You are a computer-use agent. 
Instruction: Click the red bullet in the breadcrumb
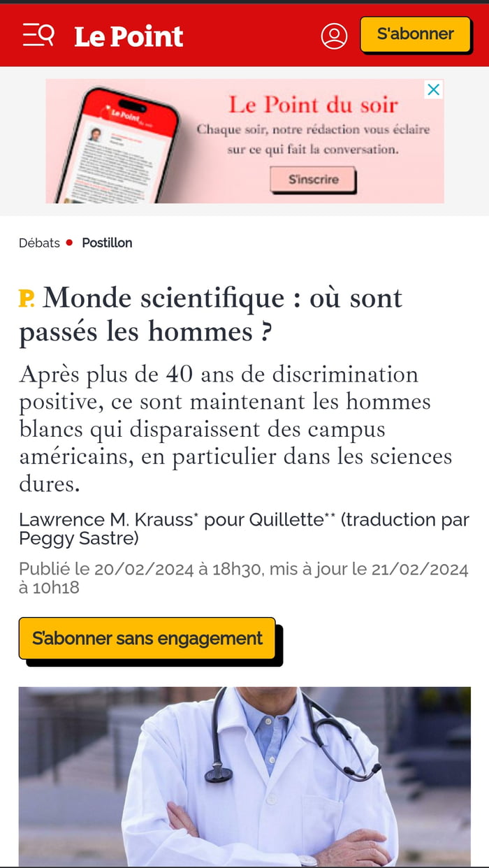[70, 243]
